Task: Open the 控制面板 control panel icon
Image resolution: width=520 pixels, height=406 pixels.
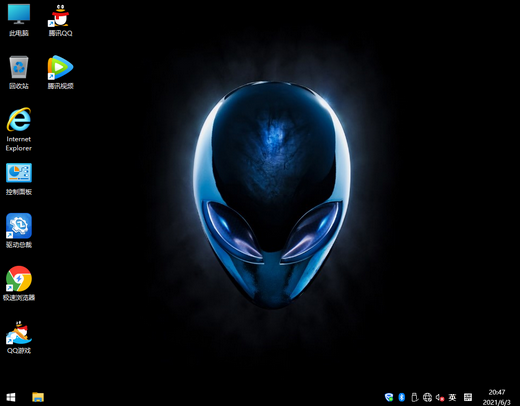Action: pyautogui.click(x=19, y=179)
